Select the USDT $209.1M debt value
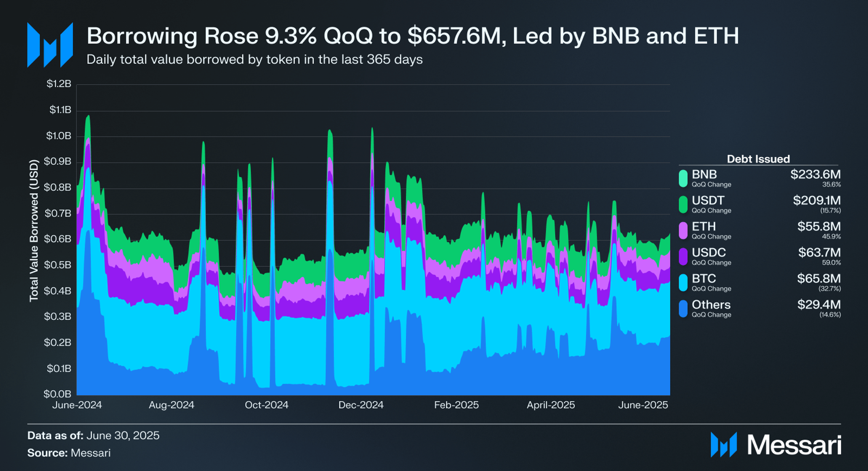This screenshot has height=471, width=868. pos(817,201)
